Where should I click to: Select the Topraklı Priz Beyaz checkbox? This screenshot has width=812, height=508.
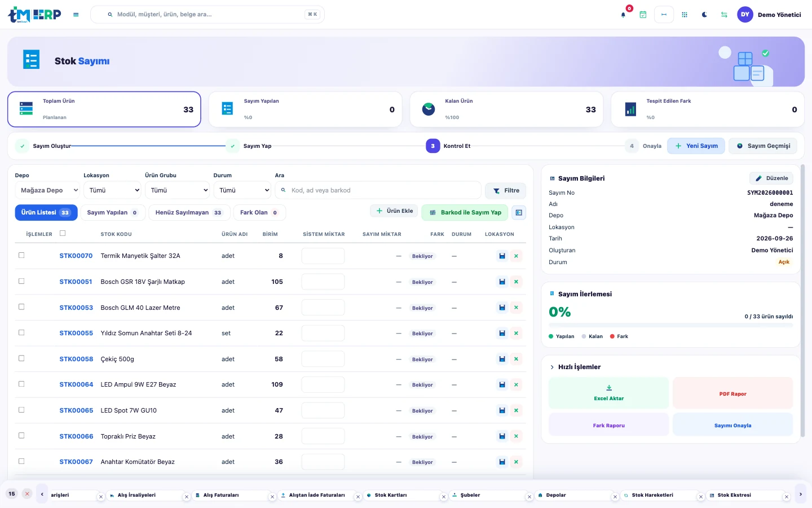coord(21,435)
